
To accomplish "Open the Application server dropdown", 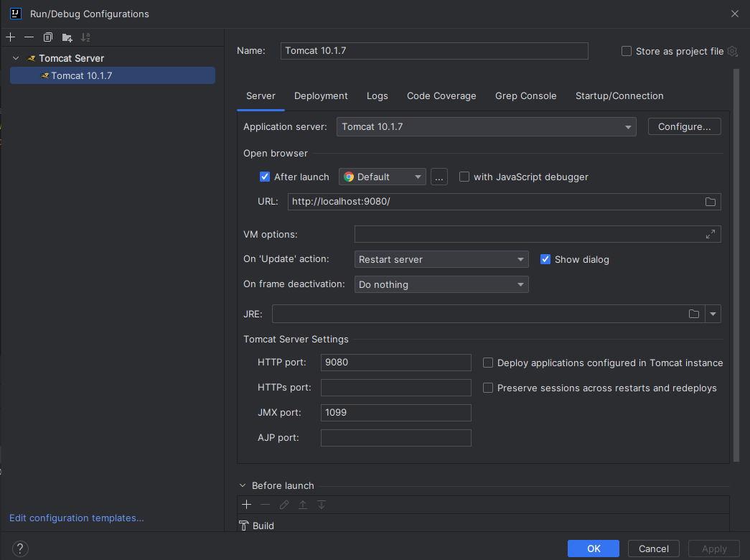I will click(x=486, y=127).
